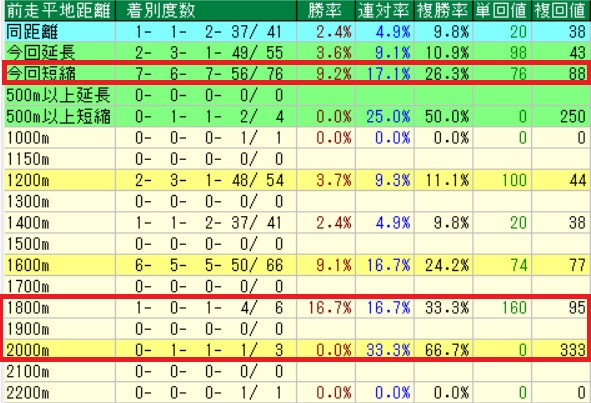The image size is (591, 403).
Task: Select 11.1% in 1200m row
Action: [x=447, y=181]
